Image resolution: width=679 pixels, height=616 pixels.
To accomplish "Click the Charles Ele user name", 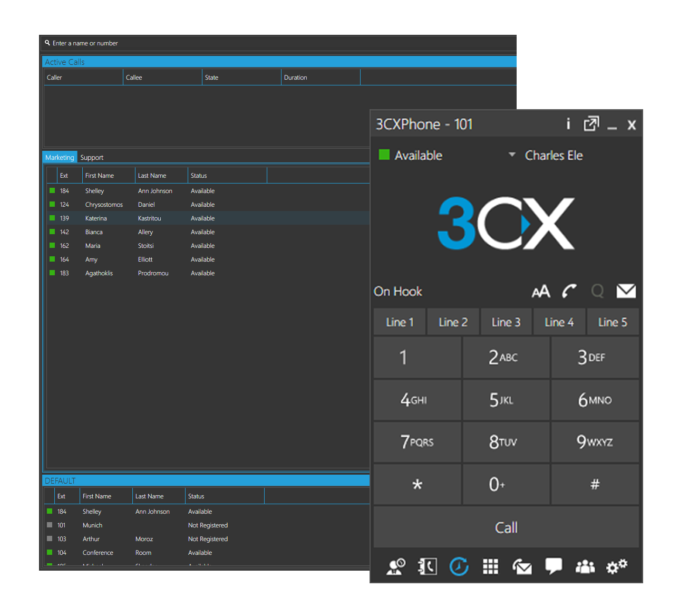I will [x=554, y=155].
